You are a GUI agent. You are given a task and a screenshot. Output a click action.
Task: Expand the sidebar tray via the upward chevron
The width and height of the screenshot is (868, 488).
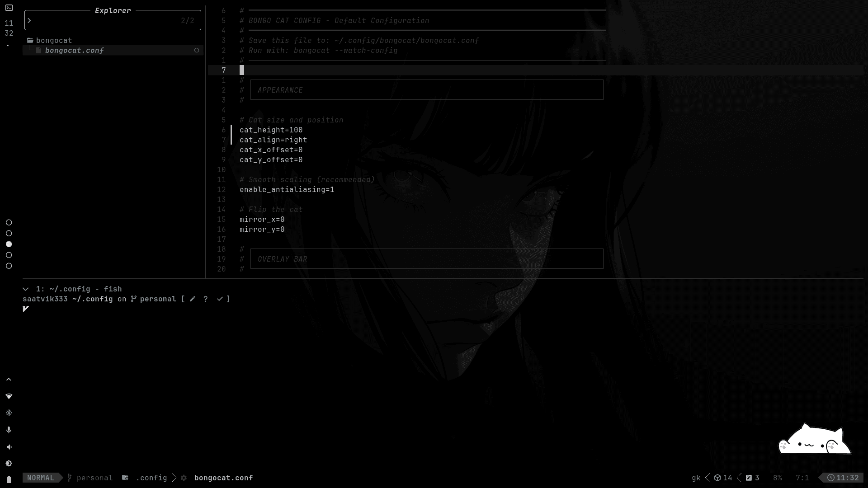coord(8,379)
